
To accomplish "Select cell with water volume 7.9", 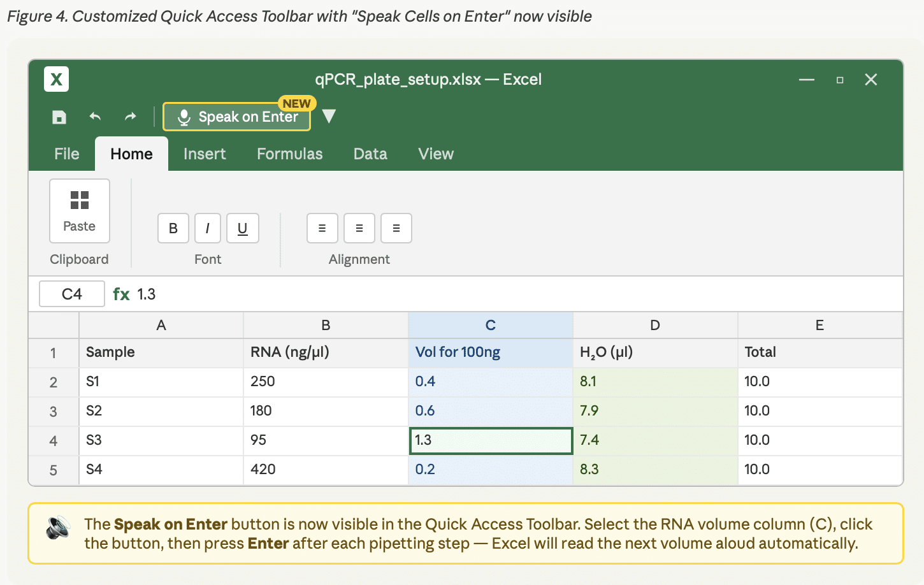I will pos(655,411).
